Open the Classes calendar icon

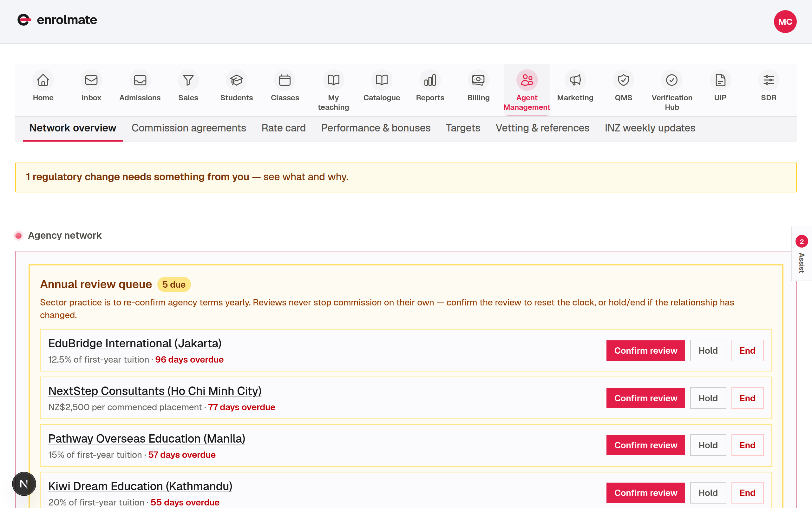[285, 80]
